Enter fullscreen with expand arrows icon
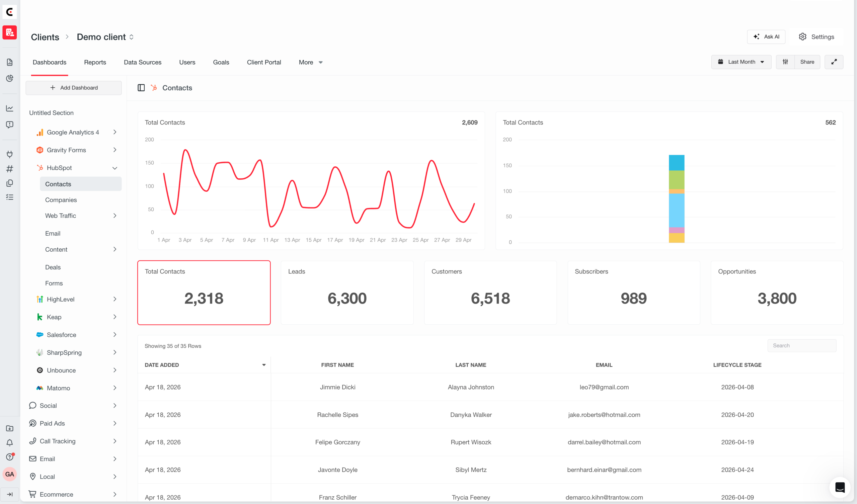857x504 pixels. [834, 62]
